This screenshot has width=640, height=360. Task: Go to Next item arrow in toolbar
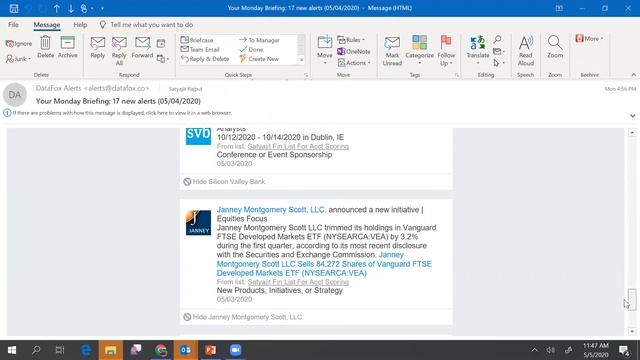[x=71, y=8]
